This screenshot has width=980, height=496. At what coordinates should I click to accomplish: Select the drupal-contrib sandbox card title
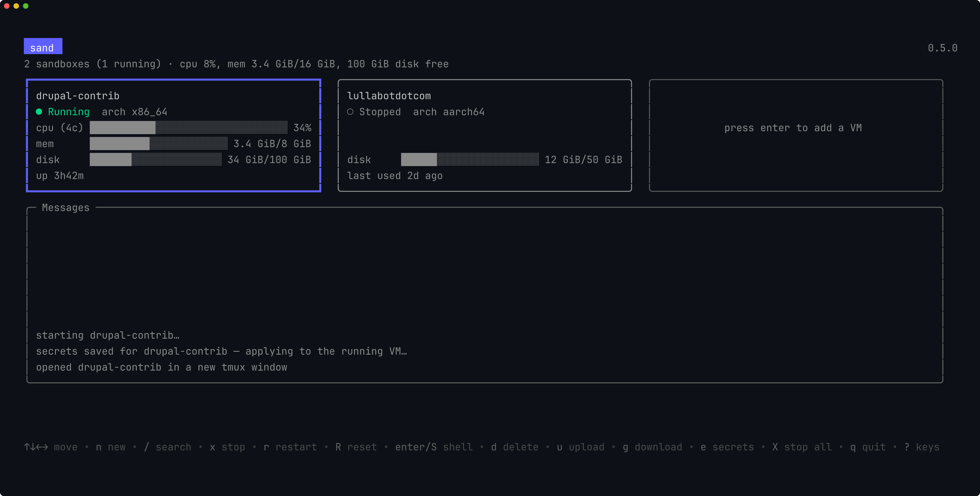[78, 96]
